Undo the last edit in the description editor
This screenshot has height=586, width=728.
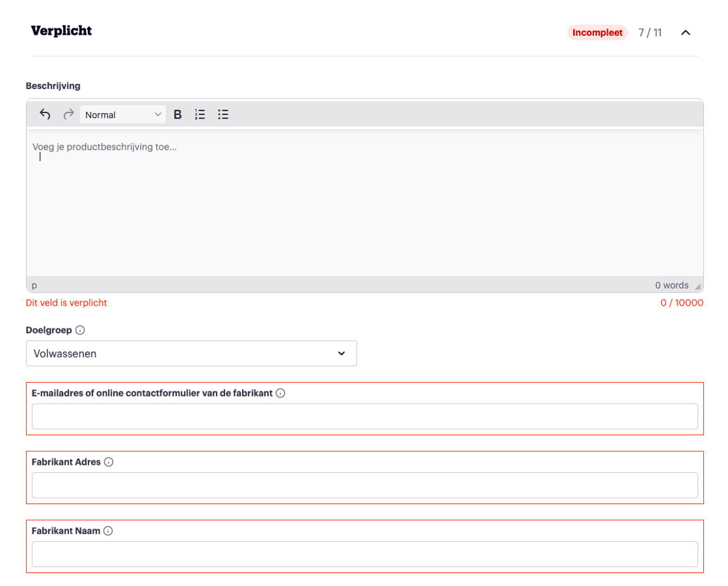click(x=45, y=114)
